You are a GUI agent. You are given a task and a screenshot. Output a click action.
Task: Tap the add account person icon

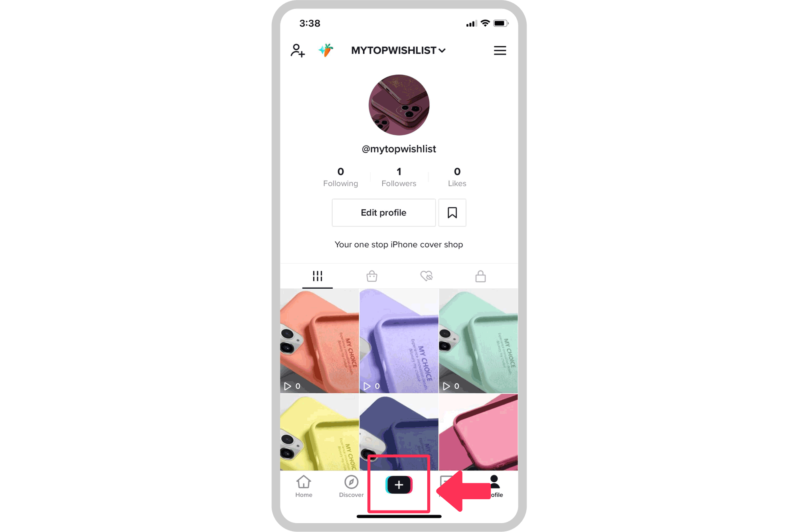tap(297, 51)
